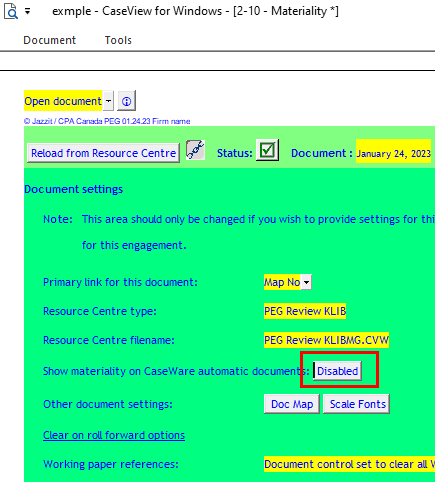435x486 pixels.
Task: Click the blue information icon
Action: tap(126, 101)
